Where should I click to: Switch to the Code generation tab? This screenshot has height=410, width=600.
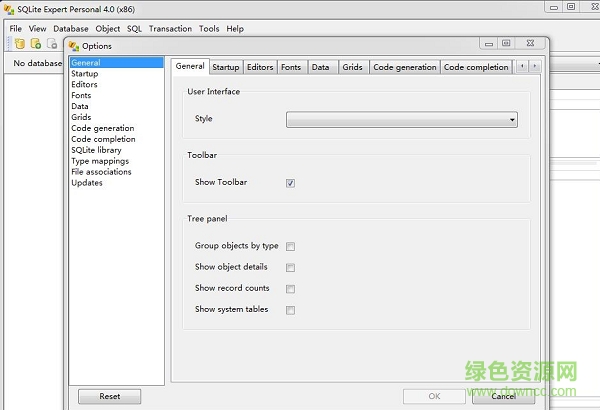(x=405, y=67)
